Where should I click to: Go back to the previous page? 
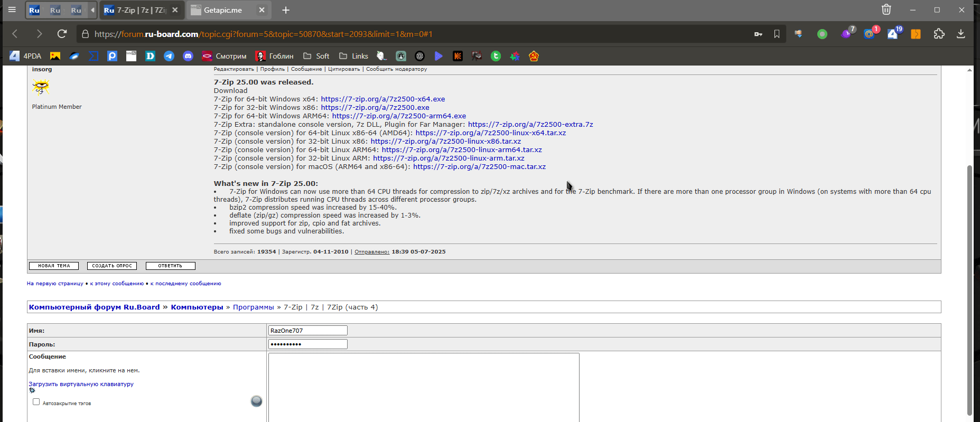pyautogui.click(x=15, y=34)
